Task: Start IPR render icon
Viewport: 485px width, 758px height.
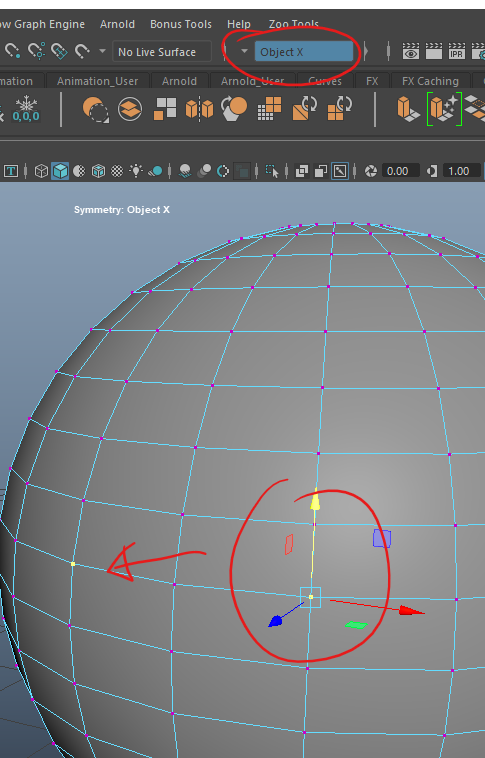Action: 456,51
